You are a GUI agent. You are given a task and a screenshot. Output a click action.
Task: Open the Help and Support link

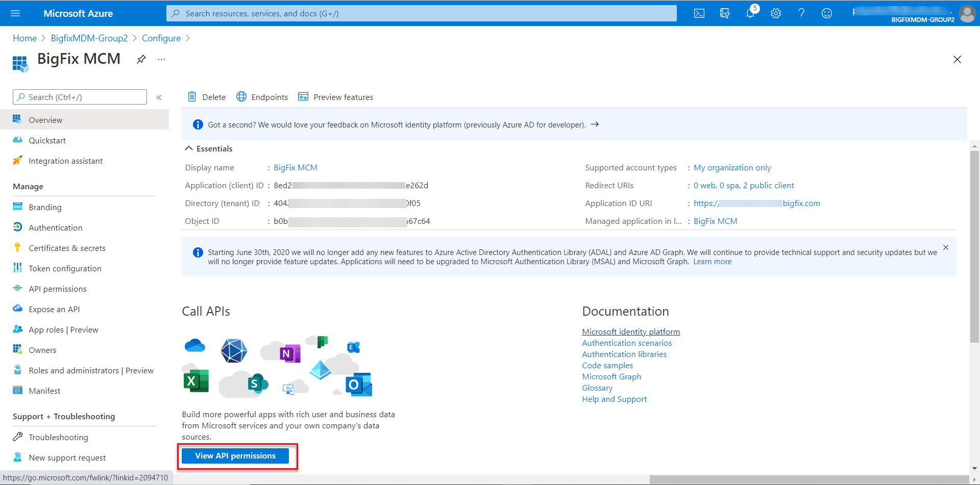pyautogui.click(x=615, y=399)
